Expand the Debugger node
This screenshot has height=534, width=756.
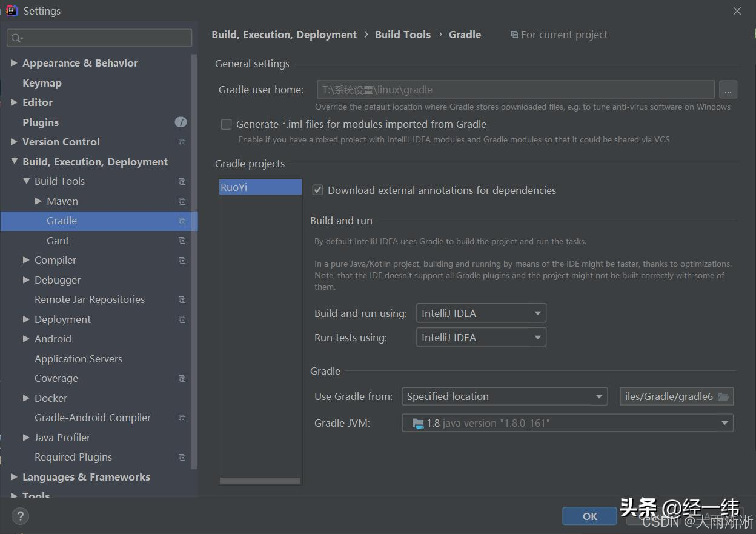(x=26, y=280)
